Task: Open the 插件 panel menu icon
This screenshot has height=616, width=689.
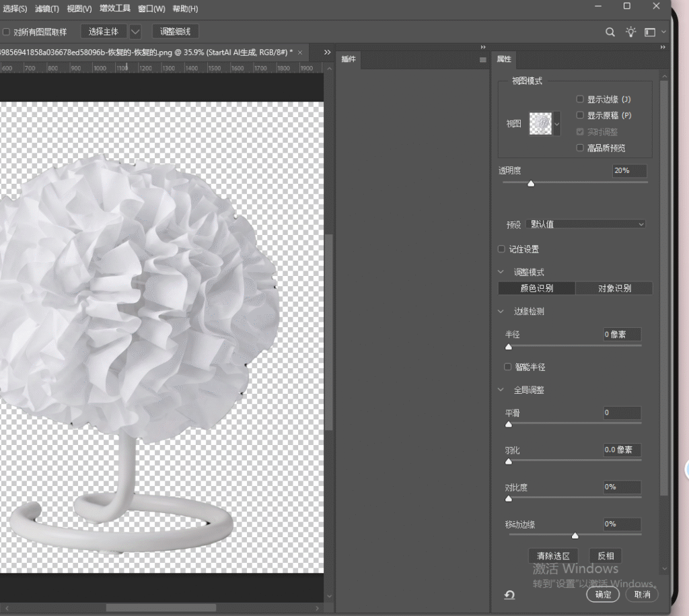Action: (483, 60)
